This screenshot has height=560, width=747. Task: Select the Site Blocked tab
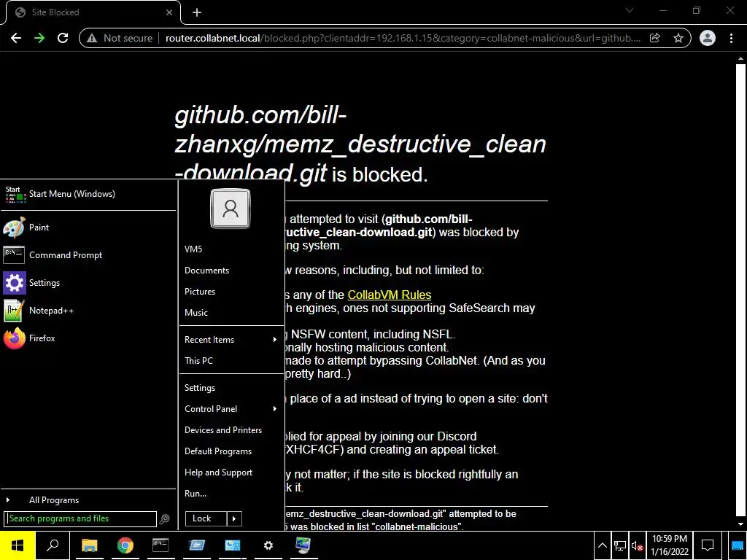[93, 12]
